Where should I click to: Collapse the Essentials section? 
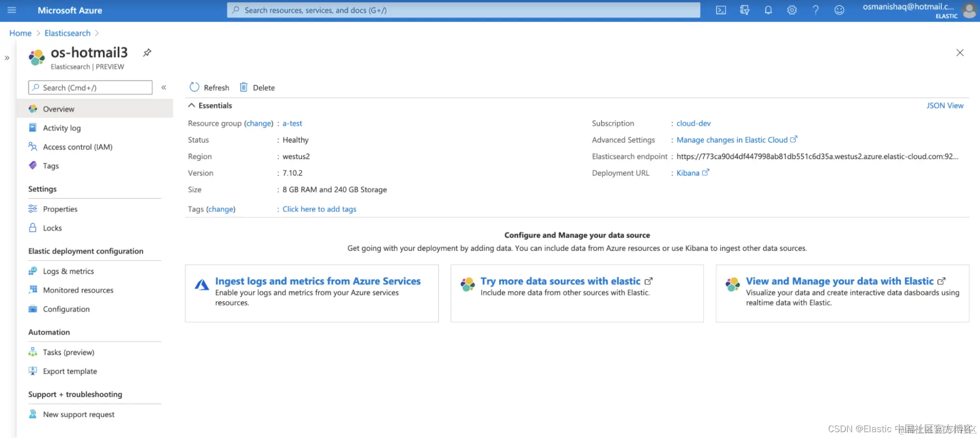tap(192, 105)
